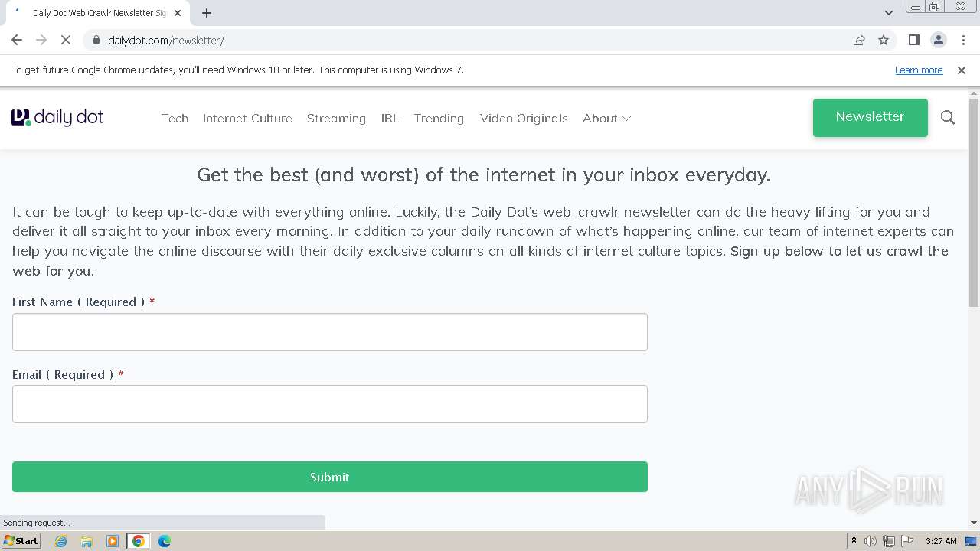This screenshot has width=980, height=551.
Task: Open the Video Originals section
Action: 524,119
